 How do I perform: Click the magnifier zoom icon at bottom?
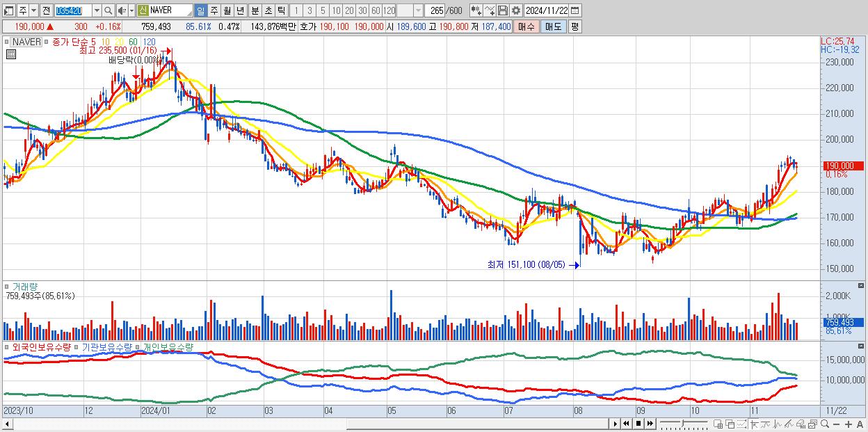(825, 424)
